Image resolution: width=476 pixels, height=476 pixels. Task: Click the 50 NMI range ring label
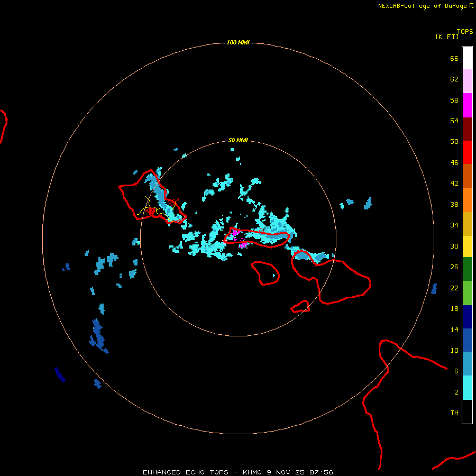(238, 140)
